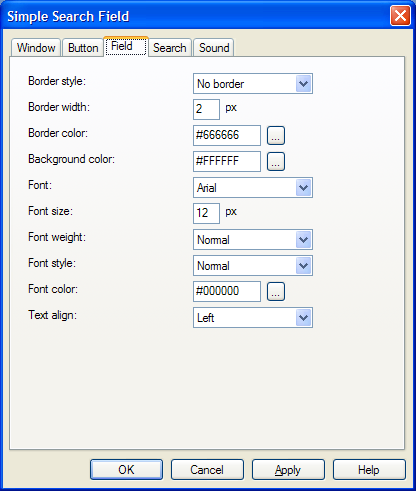This screenshot has height=491, width=416.
Task: Switch to the Window tab
Action: tap(36, 48)
